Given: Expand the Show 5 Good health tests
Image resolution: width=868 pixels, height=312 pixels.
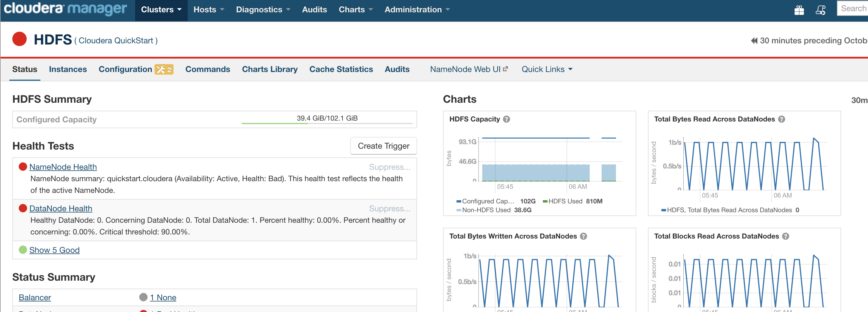Looking at the screenshot, I should click(54, 250).
